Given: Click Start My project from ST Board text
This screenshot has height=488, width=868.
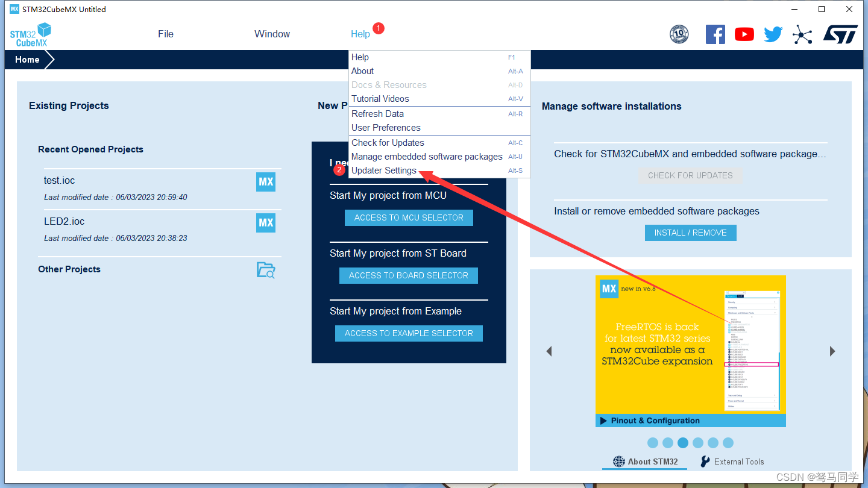Looking at the screenshot, I should 398,253.
